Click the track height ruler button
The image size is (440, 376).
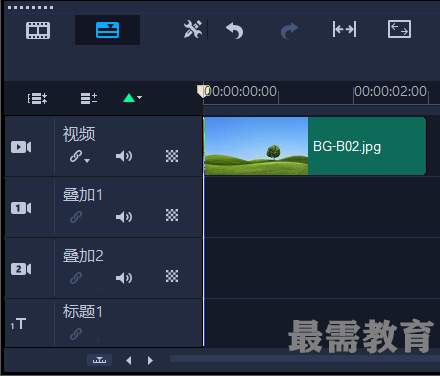tap(99, 360)
